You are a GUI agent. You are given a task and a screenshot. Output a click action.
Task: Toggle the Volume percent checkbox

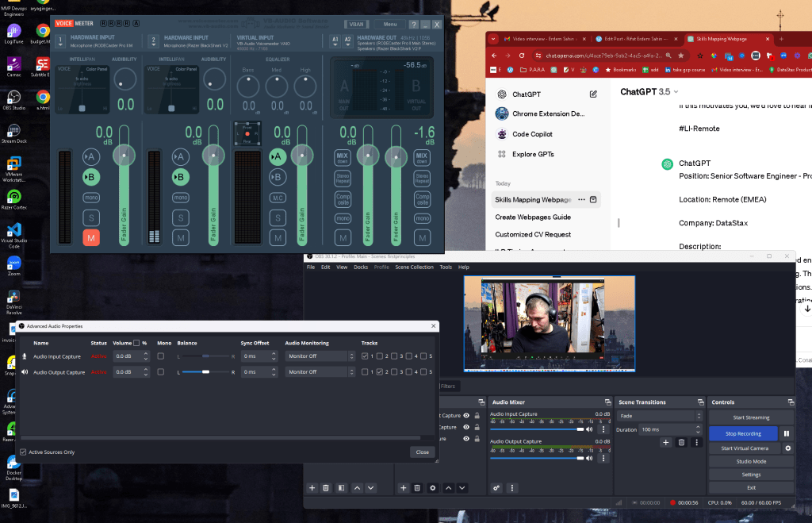(x=136, y=343)
